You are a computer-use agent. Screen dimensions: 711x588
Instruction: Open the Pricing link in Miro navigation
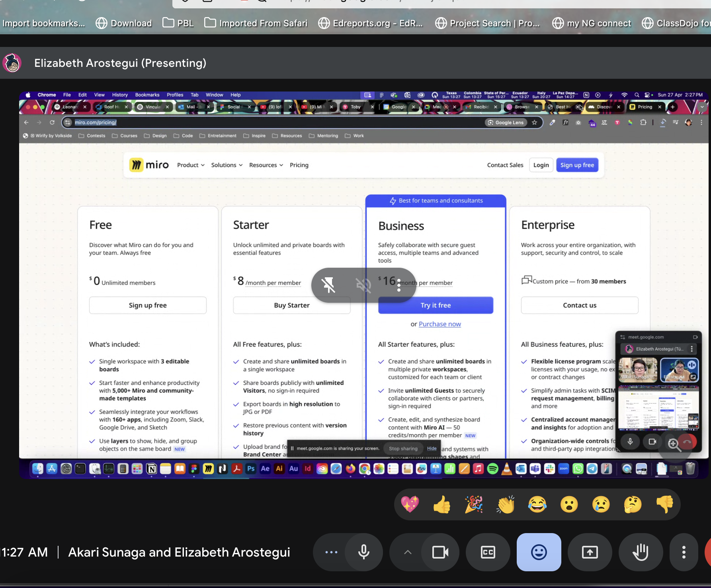click(299, 165)
